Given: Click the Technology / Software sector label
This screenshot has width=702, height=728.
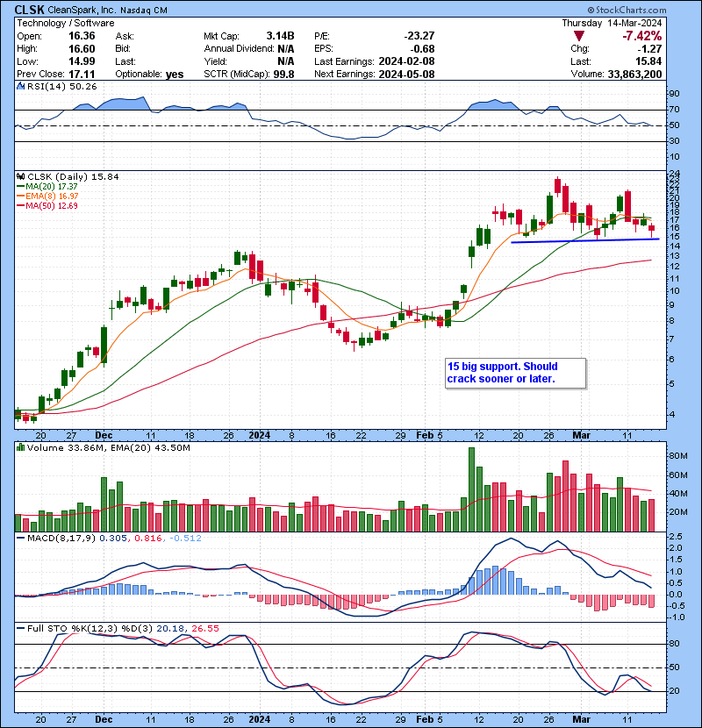Looking at the screenshot, I should coord(66,23).
